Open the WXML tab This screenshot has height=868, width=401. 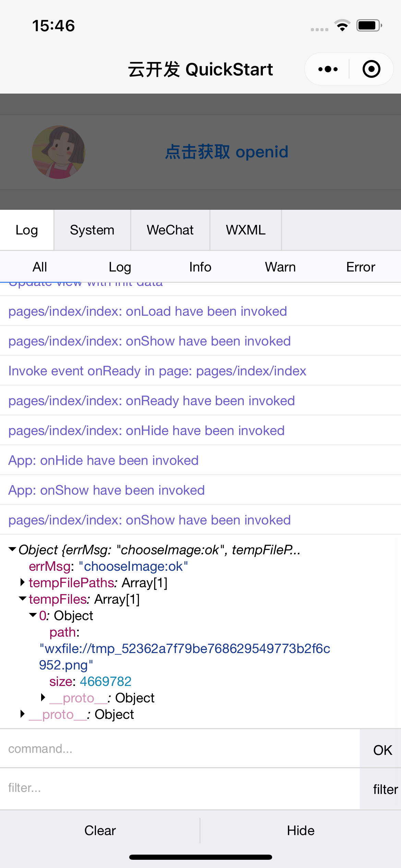[246, 230]
